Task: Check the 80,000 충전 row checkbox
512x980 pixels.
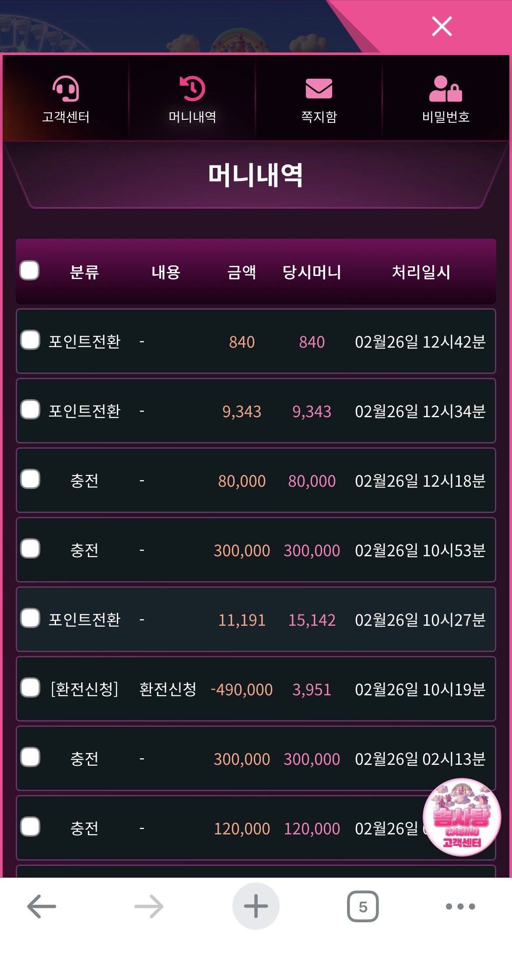Action: point(30,479)
